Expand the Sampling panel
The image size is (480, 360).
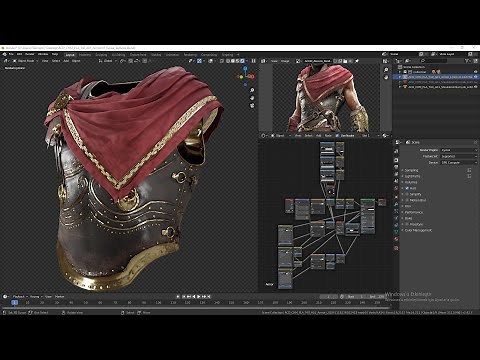(411, 170)
